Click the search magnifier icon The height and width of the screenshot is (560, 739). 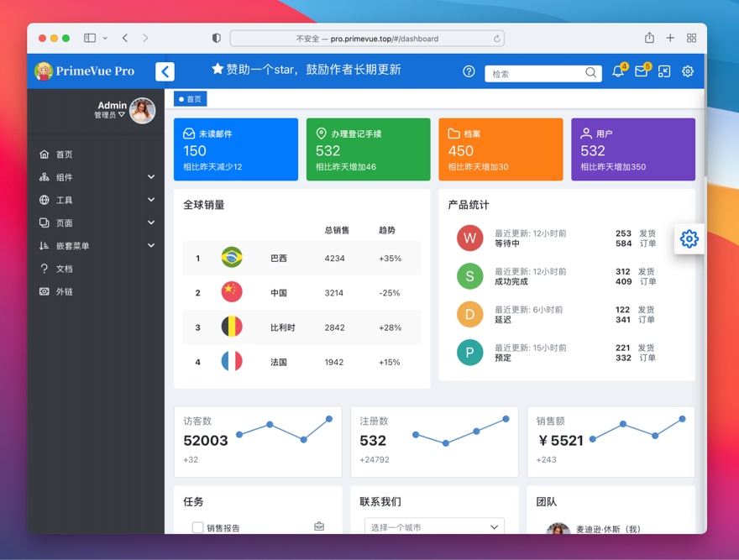click(591, 73)
